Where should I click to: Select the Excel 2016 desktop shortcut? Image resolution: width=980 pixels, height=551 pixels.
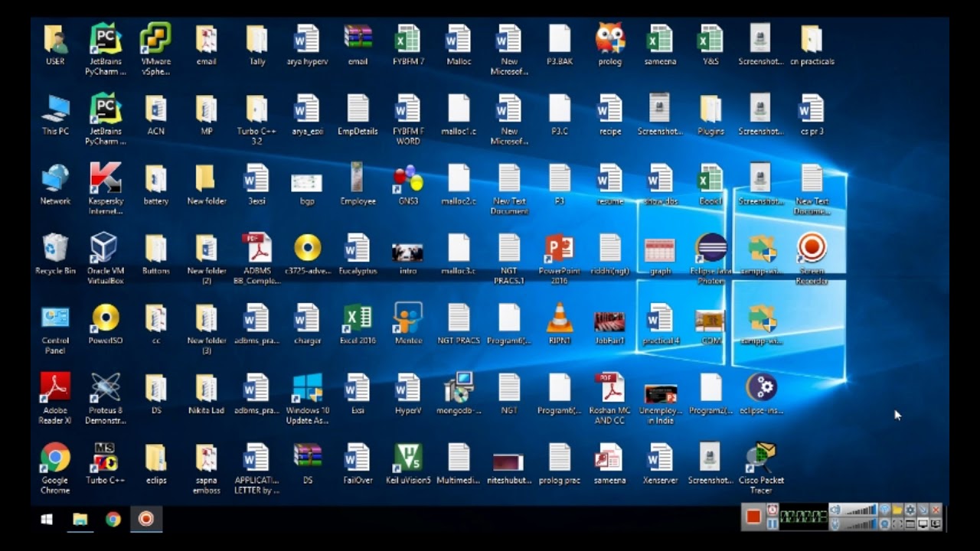(358, 324)
